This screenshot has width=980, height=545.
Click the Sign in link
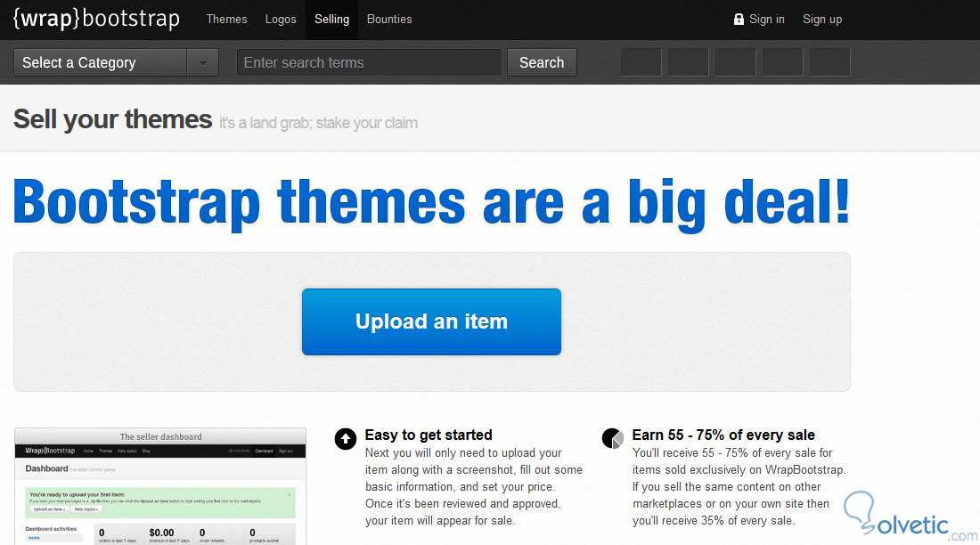pos(767,20)
